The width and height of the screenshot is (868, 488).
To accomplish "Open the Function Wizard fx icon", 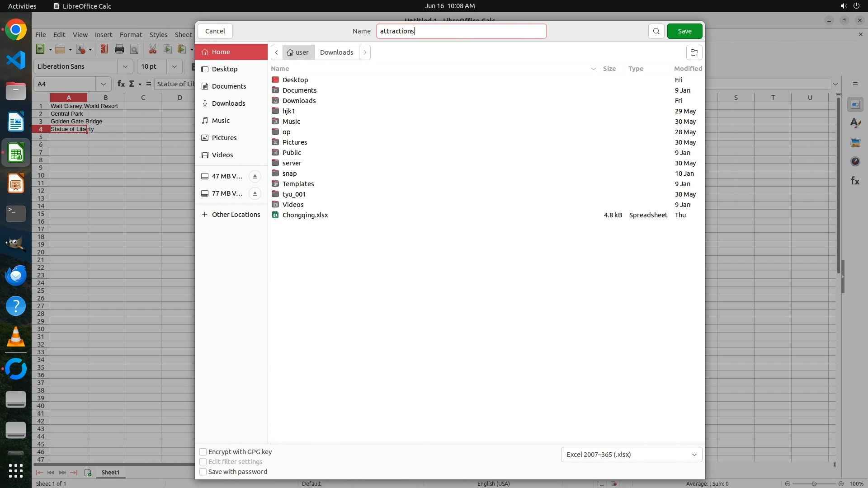I will (121, 84).
